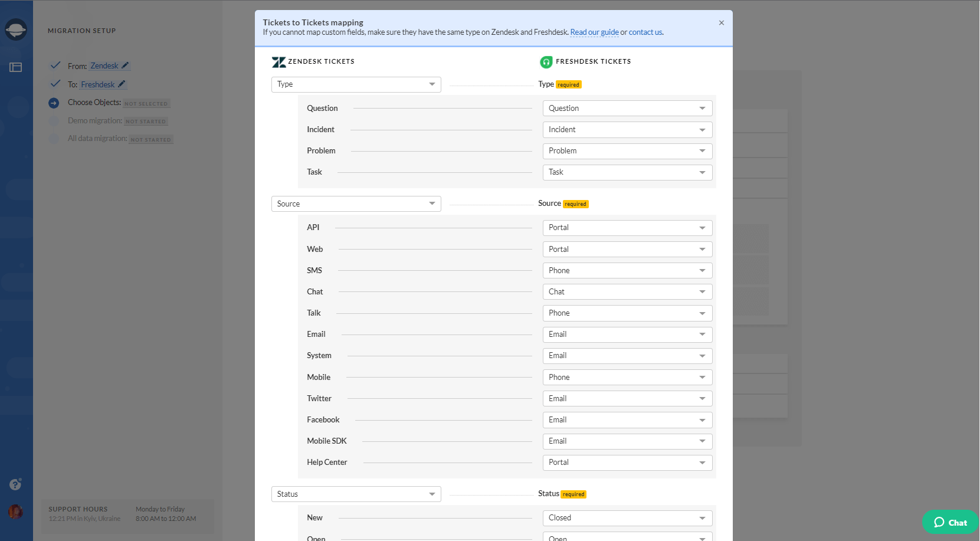The image size is (980, 541).
Task: Click the Support Hours text
Action: click(x=78, y=509)
